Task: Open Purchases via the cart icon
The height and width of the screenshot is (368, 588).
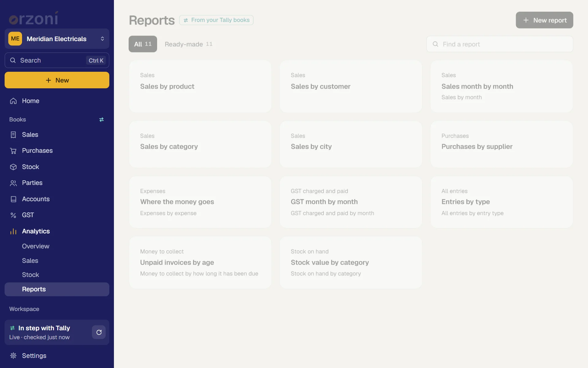Action: point(13,151)
